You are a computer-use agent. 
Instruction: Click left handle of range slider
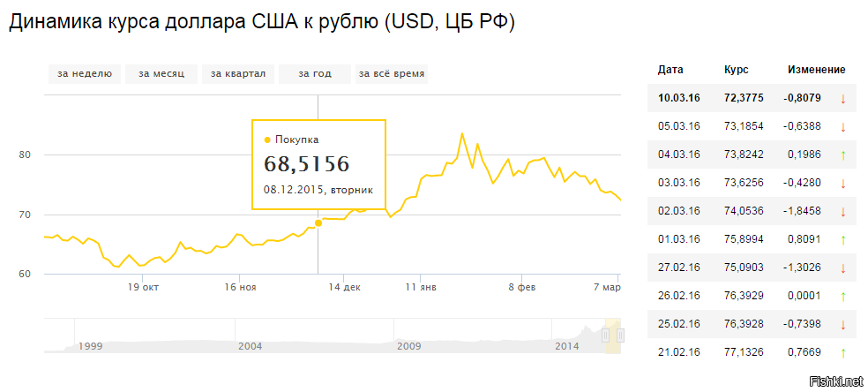pyautogui.click(x=606, y=335)
